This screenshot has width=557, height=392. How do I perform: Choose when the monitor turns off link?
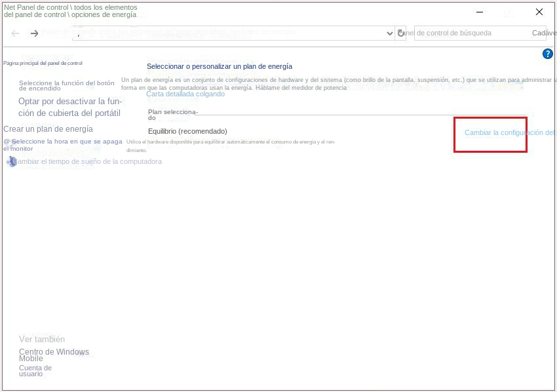(x=63, y=145)
